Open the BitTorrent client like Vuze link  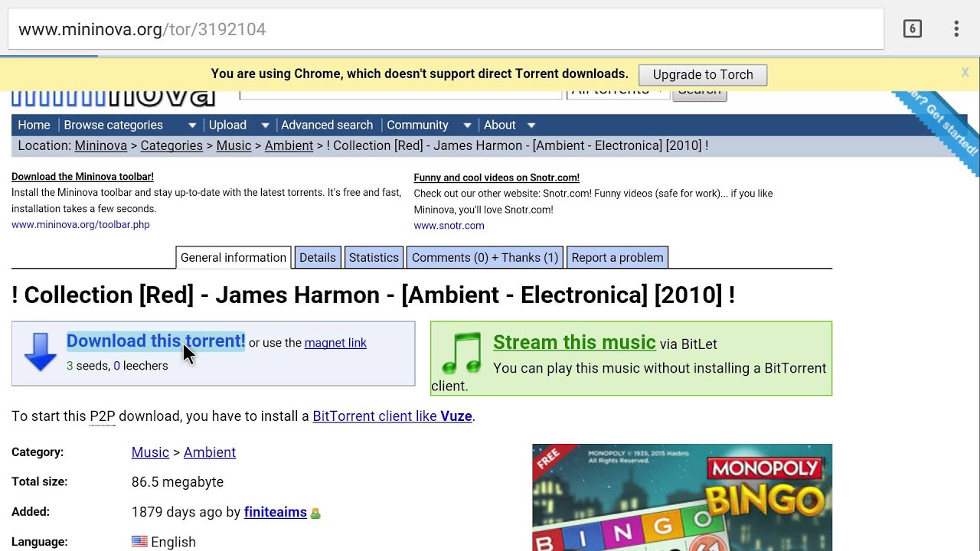click(x=392, y=416)
